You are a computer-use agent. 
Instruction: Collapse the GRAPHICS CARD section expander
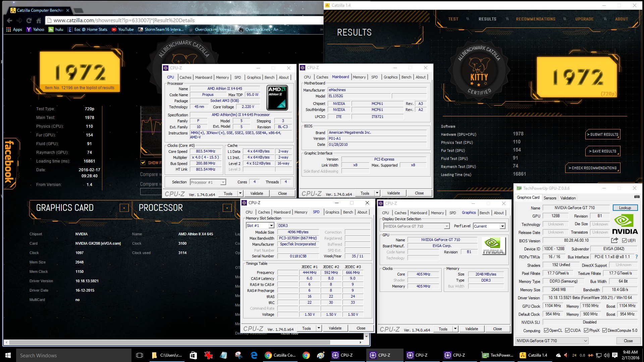tap(124, 208)
